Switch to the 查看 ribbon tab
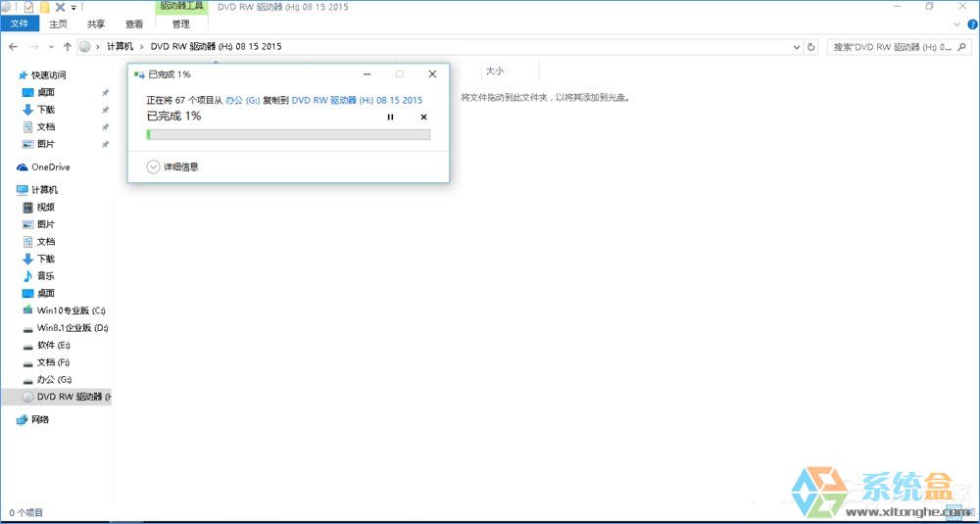This screenshot has width=980, height=524. [133, 24]
